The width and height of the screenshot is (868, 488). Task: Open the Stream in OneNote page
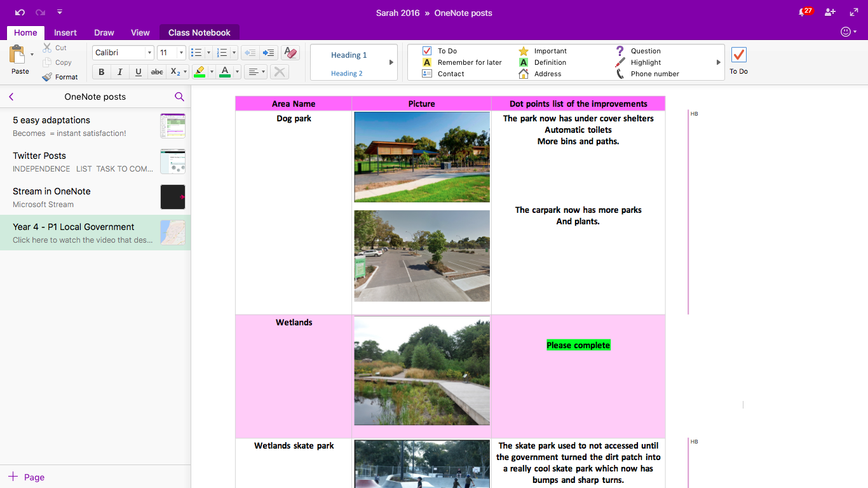click(95, 197)
